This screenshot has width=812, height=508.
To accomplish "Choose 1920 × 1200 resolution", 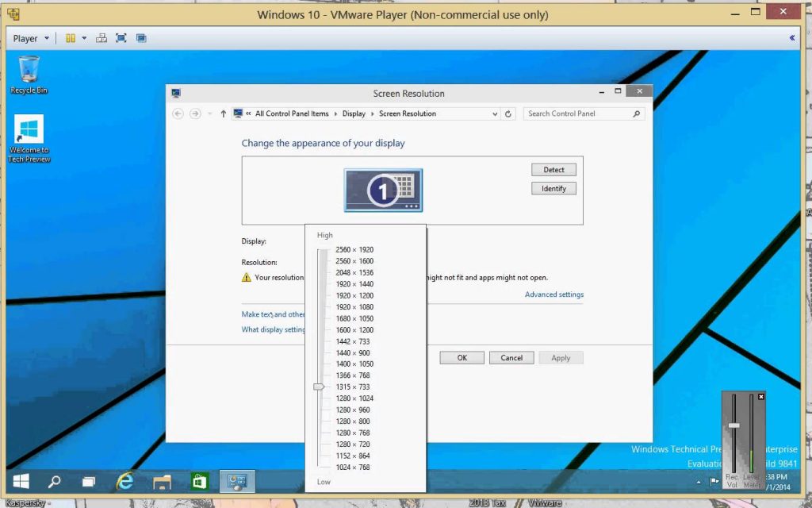I will [354, 295].
